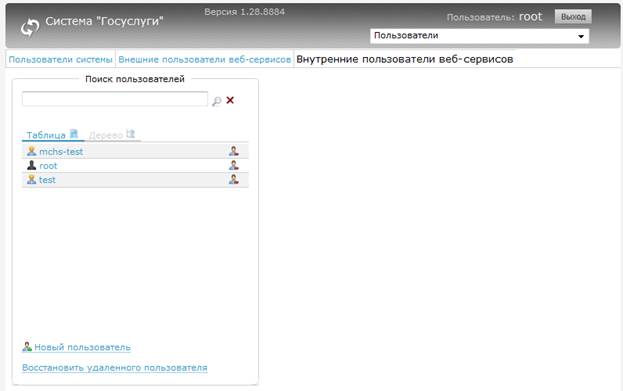Open user mchs-test

(61, 151)
